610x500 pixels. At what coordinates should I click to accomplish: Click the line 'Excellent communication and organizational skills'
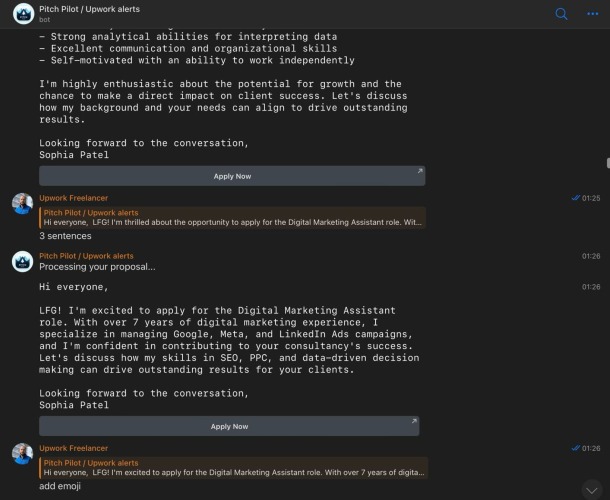tap(188, 48)
